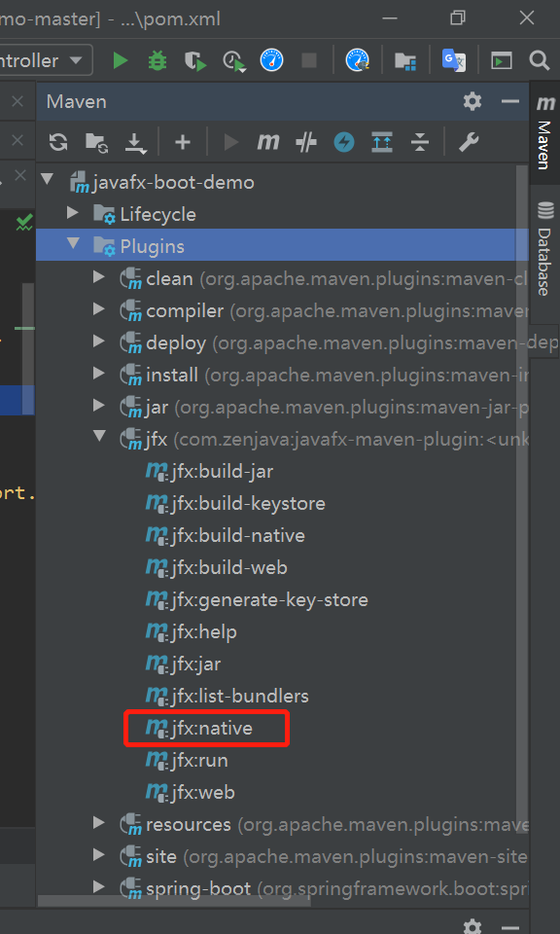The width and height of the screenshot is (560, 934).
Task: Generate sources and update folders icon
Action: pyautogui.click(x=96, y=142)
